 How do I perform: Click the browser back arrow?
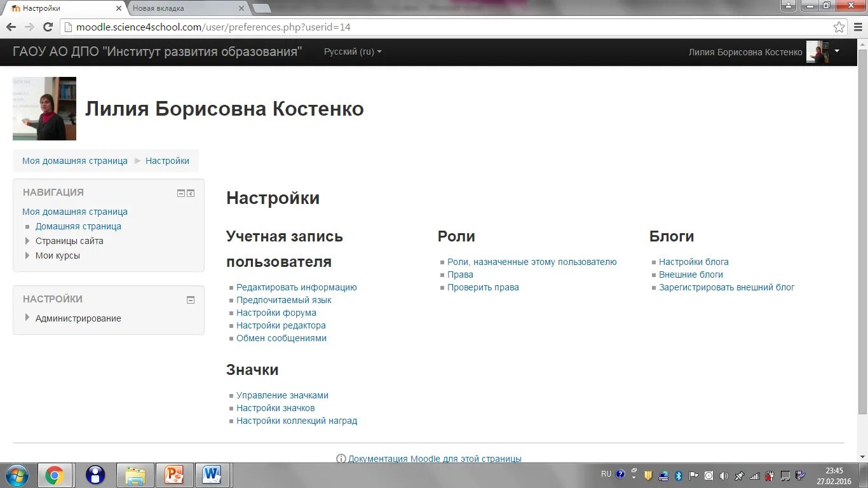11,27
